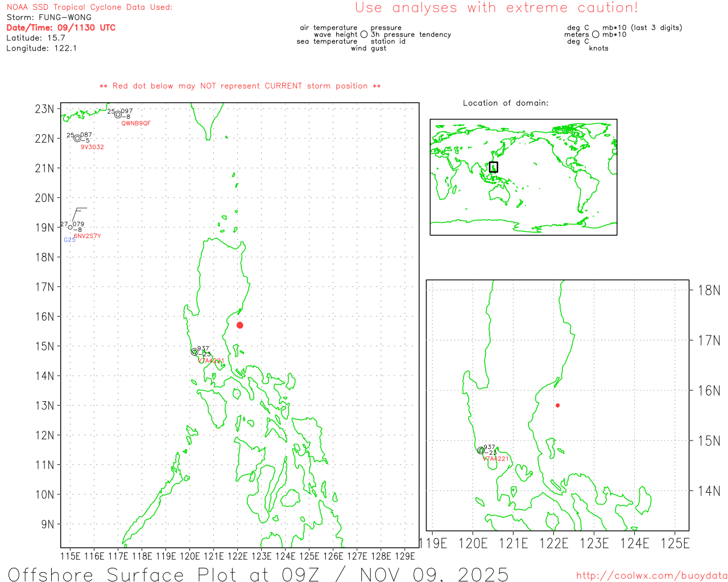Click the red QWNB9QF station ID label
Viewport: 728px width, 582px height.
pos(136,123)
